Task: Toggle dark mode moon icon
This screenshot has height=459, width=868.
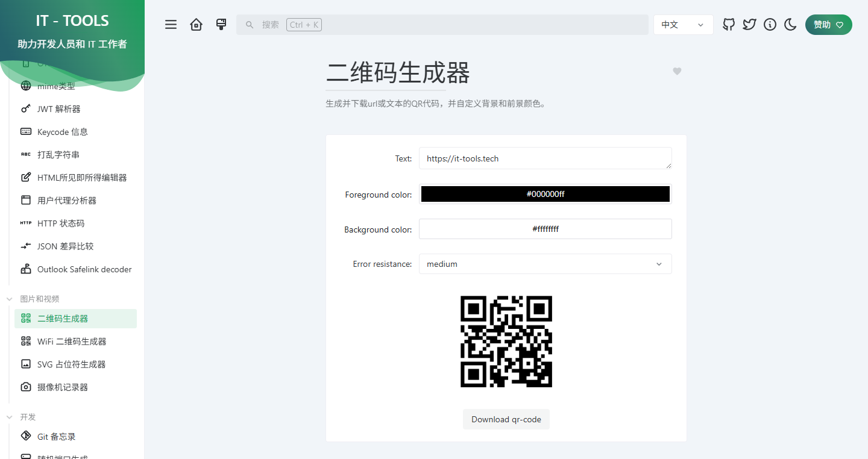Action: pyautogui.click(x=790, y=25)
